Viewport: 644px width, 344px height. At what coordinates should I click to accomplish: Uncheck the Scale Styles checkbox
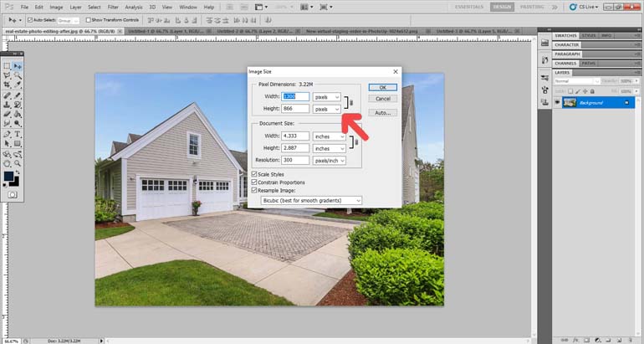pyautogui.click(x=255, y=174)
